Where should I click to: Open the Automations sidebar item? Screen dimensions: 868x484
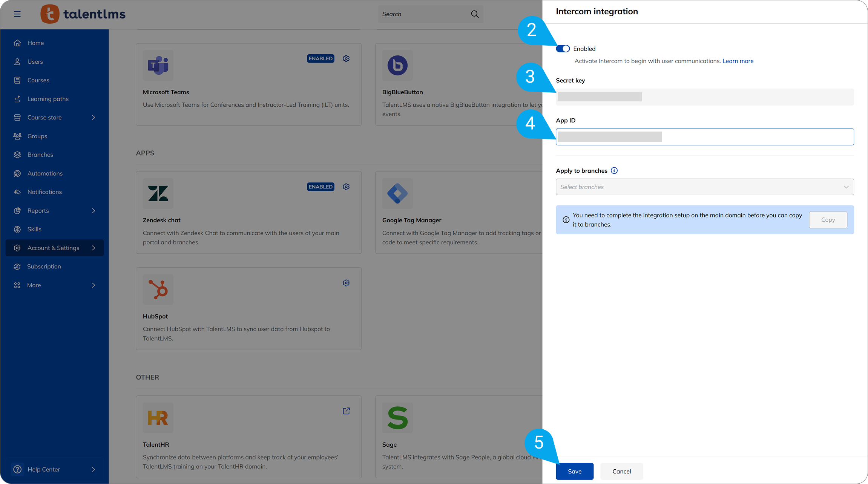pyautogui.click(x=45, y=173)
